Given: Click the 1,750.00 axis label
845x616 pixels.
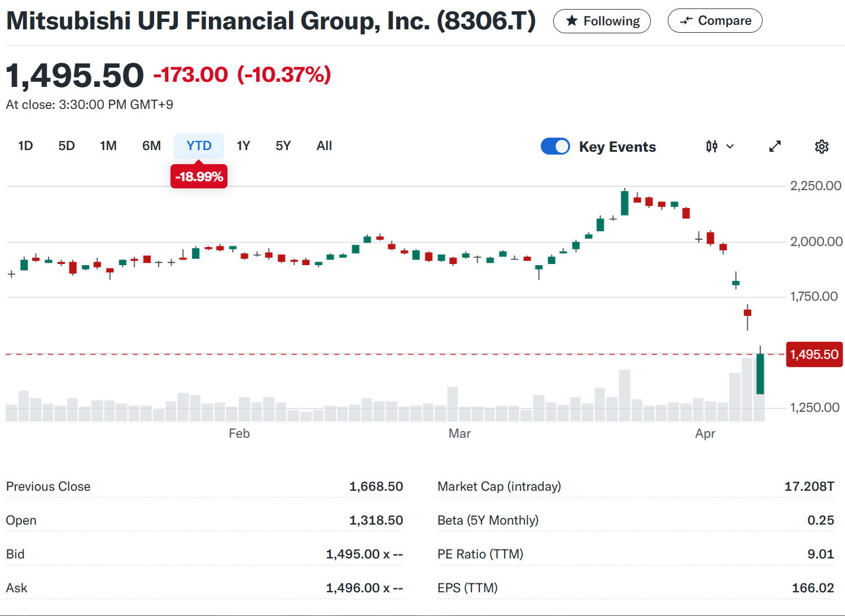Looking at the screenshot, I should [814, 296].
